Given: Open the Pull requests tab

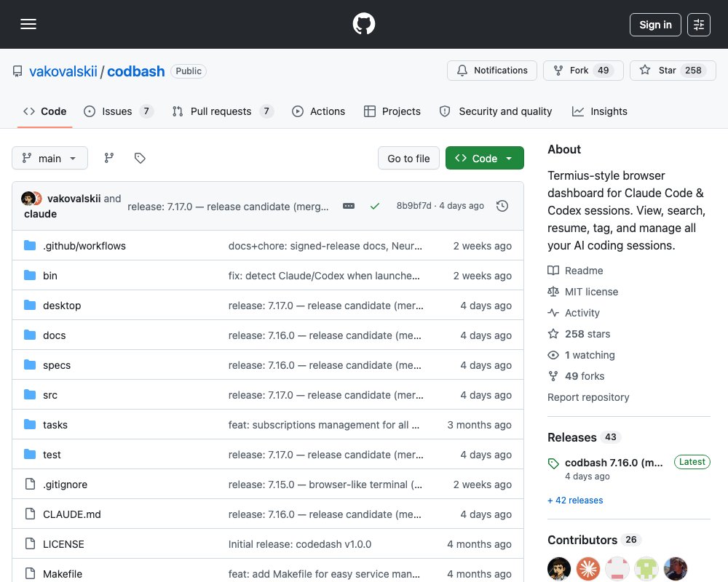Looking at the screenshot, I should (x=222, y=111).
